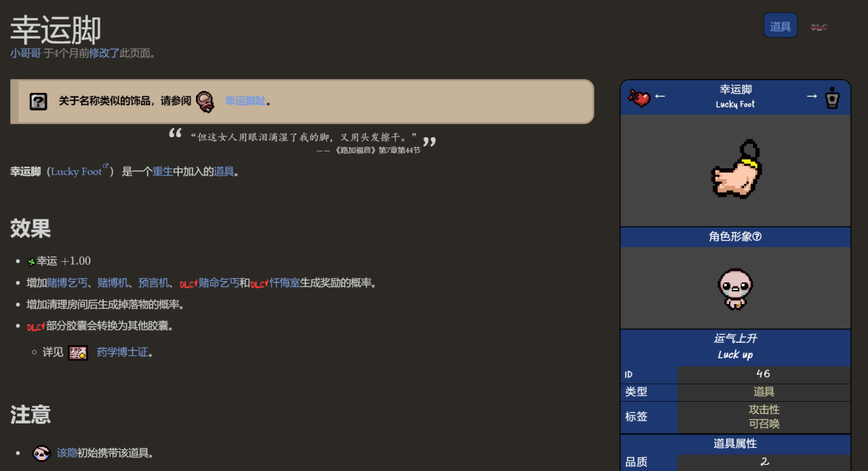Open the 预言机 link
This screenshot has width=868, height=471.
tap(153, 283)
